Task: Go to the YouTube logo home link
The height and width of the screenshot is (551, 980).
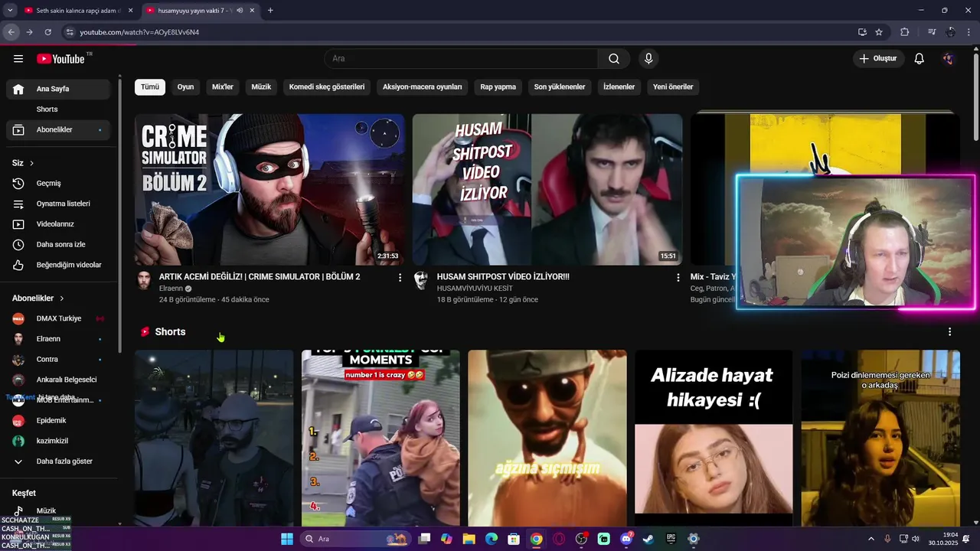Action: coord(60,59)
